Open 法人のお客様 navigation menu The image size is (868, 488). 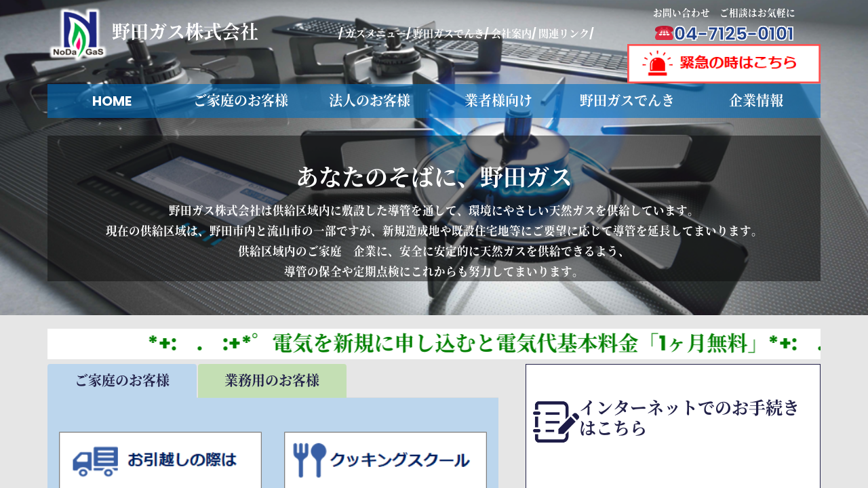click(x=370, y=101)
